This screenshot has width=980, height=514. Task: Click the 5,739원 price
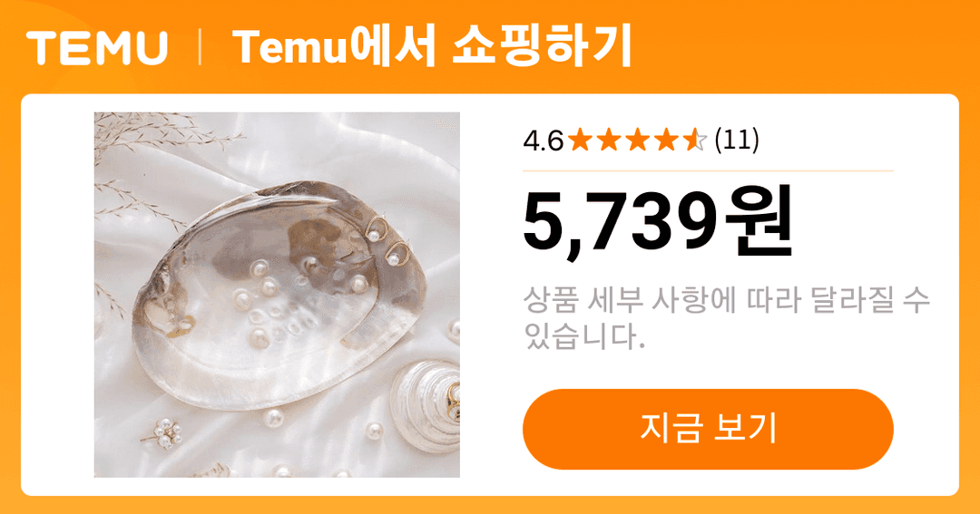(x=658, y=222)
